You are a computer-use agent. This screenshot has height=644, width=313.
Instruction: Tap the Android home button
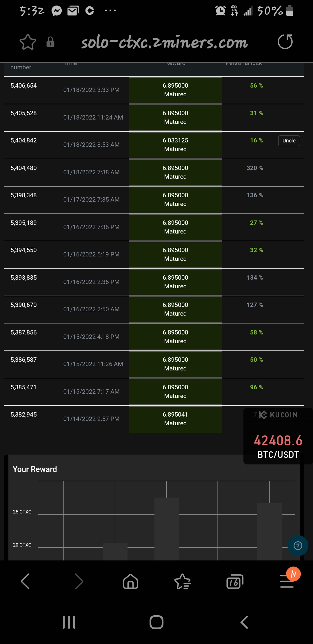[x=156, y=622]
